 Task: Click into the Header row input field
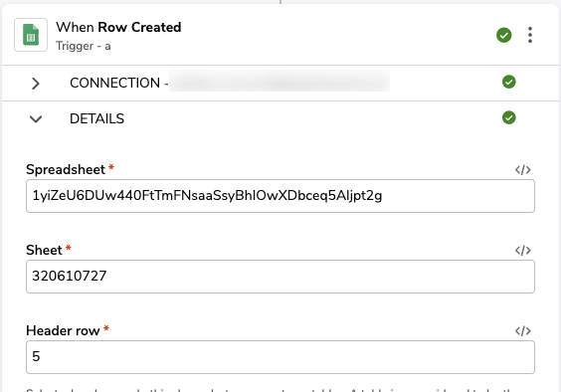[280, 357]
